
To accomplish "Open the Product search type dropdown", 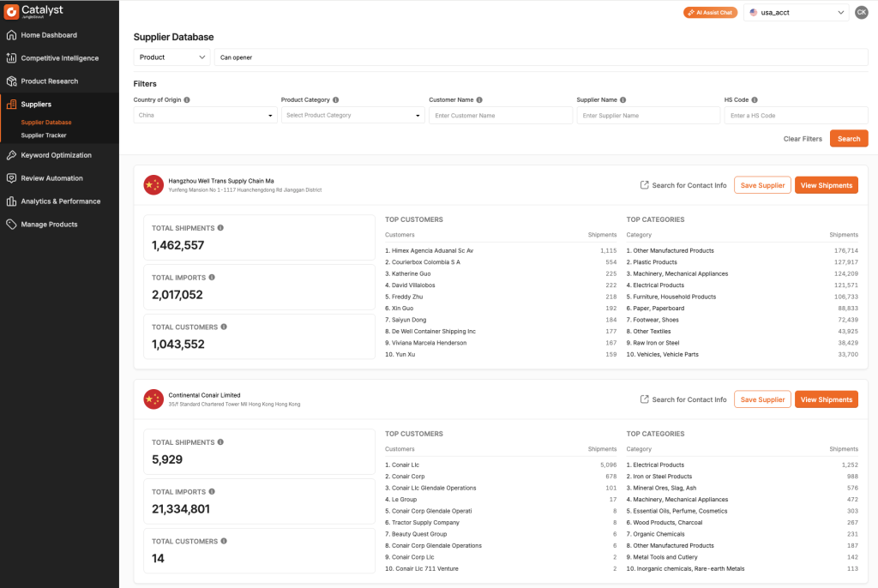I will pos(171,57).
